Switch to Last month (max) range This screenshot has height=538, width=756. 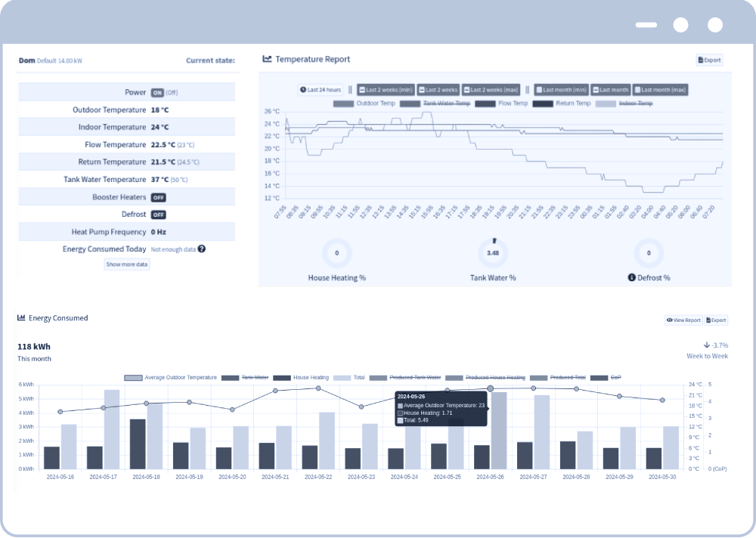(660, 89)
